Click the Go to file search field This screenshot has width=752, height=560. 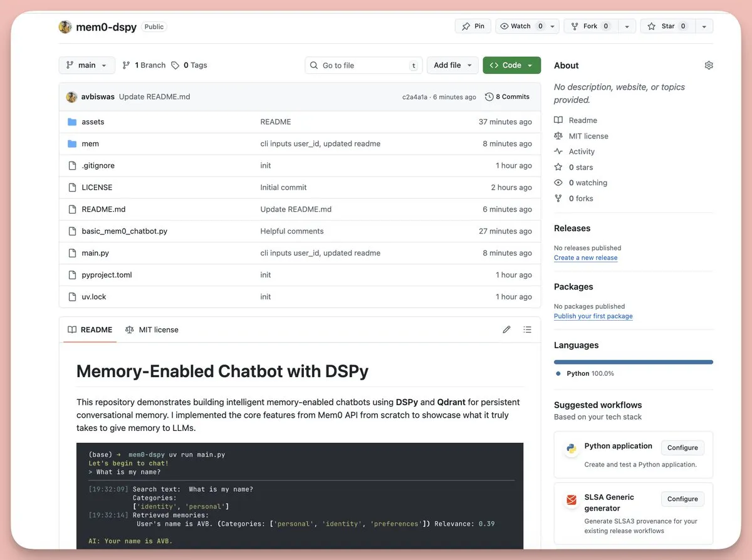[364, 65]
